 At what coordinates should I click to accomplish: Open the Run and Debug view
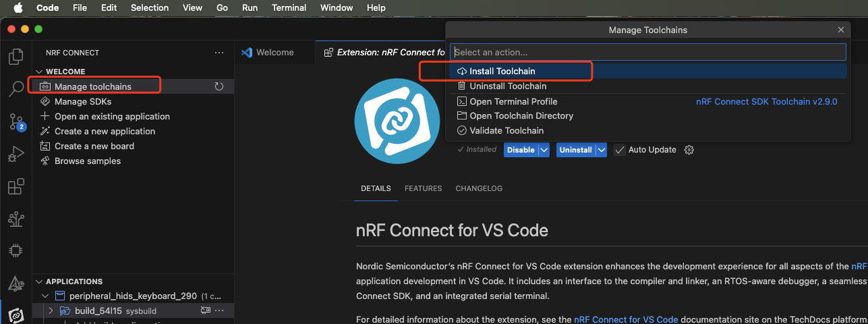(16, 155)
